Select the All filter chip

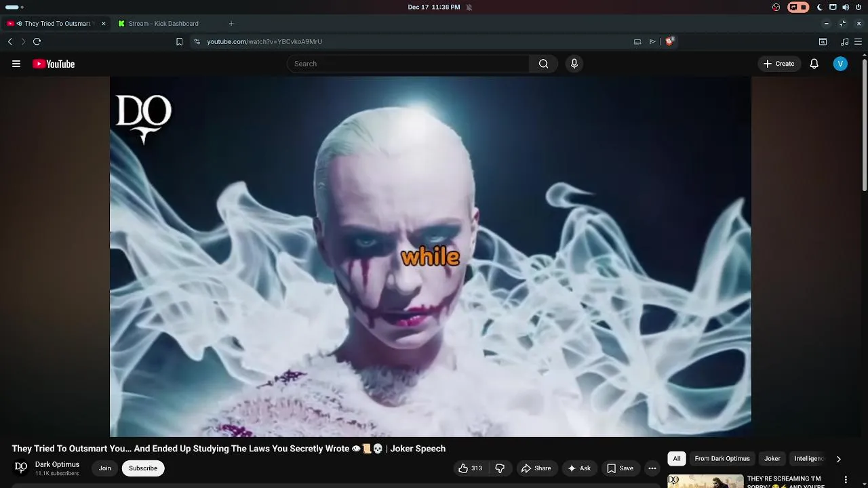pyautogui.click(x=677, y=459)
